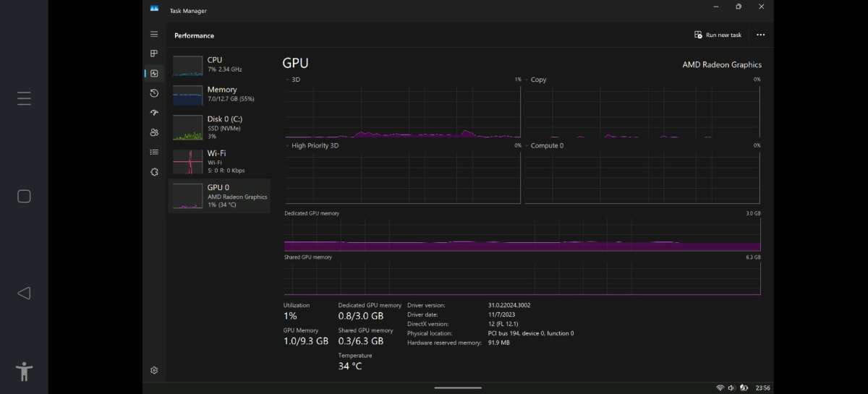
Task: Select Wi-Fi performance entry
Action: 219,161
